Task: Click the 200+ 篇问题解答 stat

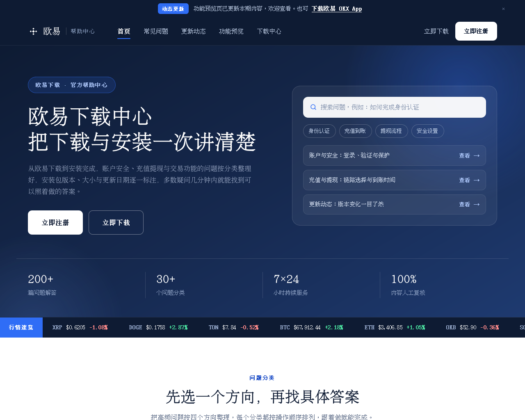Action: [x=42, y=285]
